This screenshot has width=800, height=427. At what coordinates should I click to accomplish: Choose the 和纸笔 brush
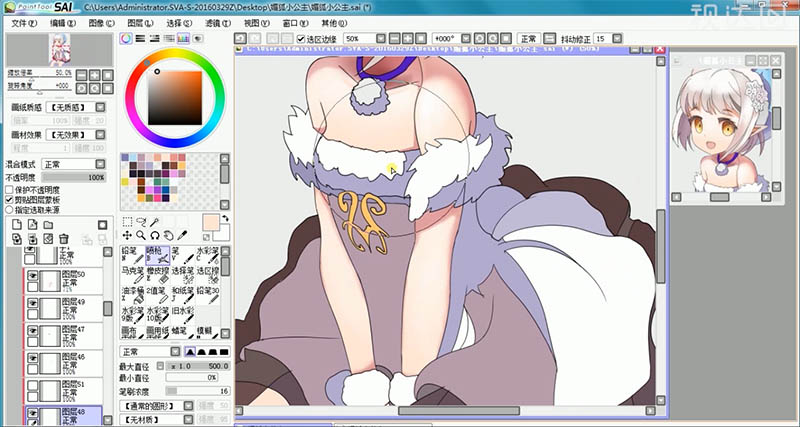[183, 294]
